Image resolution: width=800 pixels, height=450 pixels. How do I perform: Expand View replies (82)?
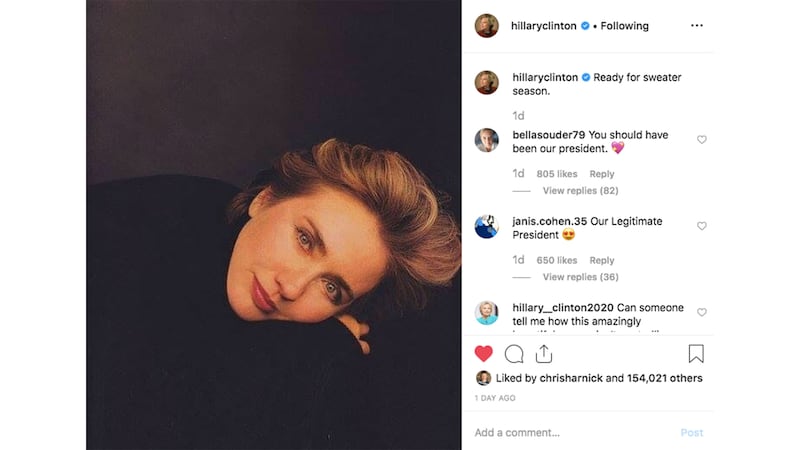[x=580, y=190]
